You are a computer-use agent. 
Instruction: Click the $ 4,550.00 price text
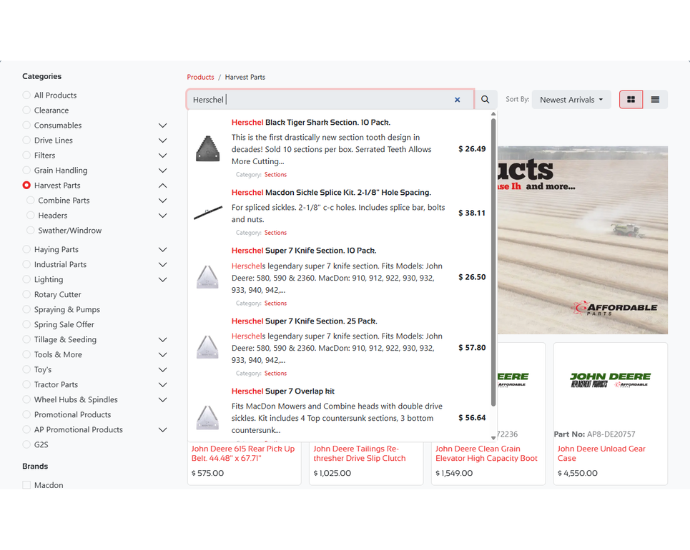[x=577, y=473]
